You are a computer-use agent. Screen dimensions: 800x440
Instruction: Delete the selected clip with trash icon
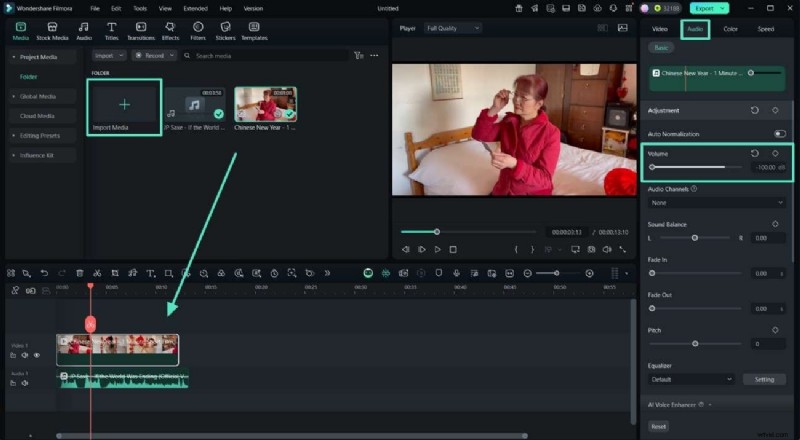[80, 274]
